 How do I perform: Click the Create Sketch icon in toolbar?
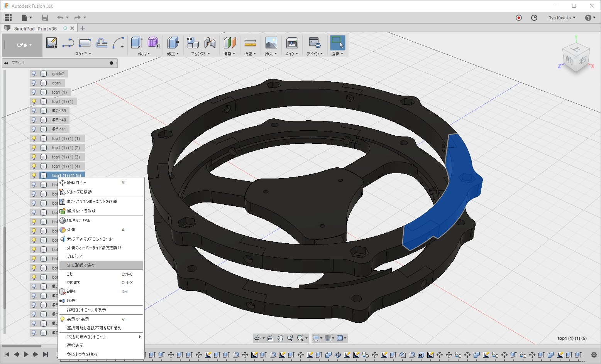point(51,43)
